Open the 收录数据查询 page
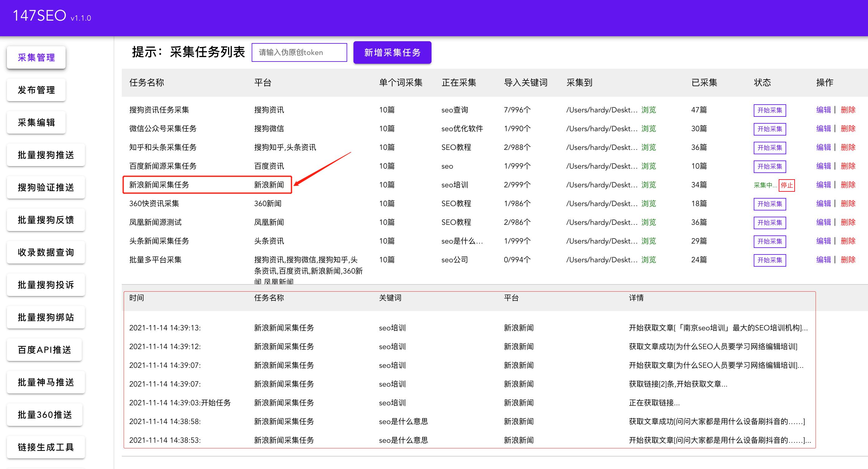The height and width of the screenshot is (469, 868). click(46, 252)
